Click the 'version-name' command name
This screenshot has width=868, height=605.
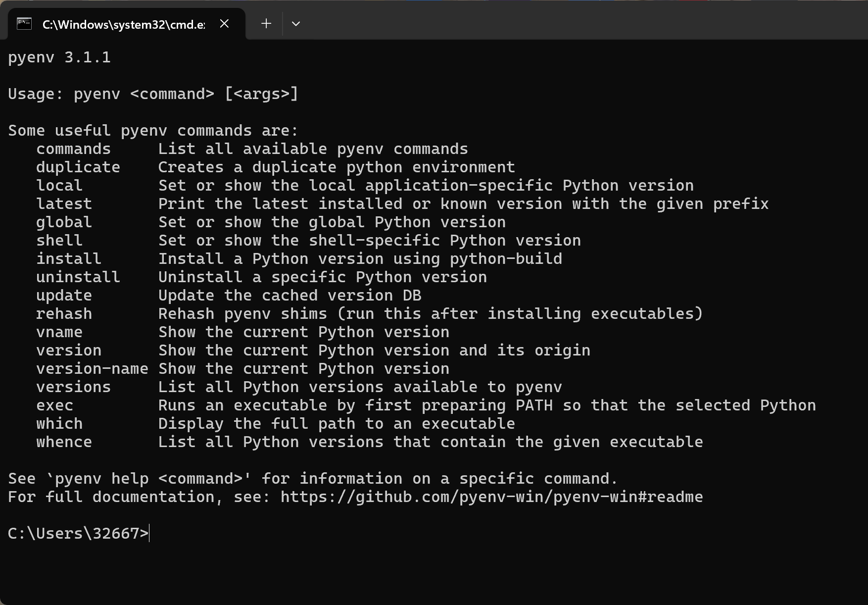(93, 369)
